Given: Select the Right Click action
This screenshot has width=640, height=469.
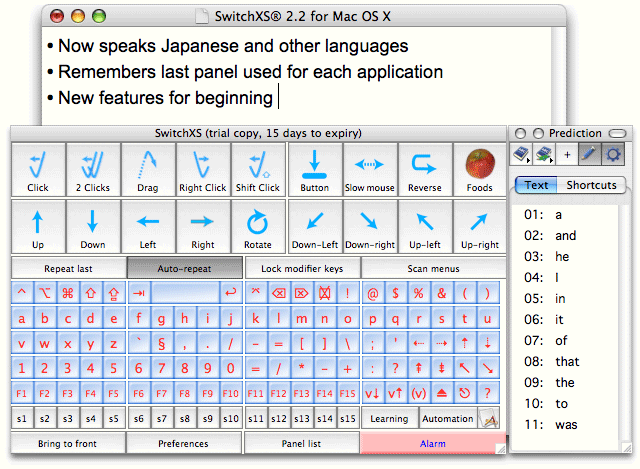Looking at the screenshot, I should tap(203, 169).
